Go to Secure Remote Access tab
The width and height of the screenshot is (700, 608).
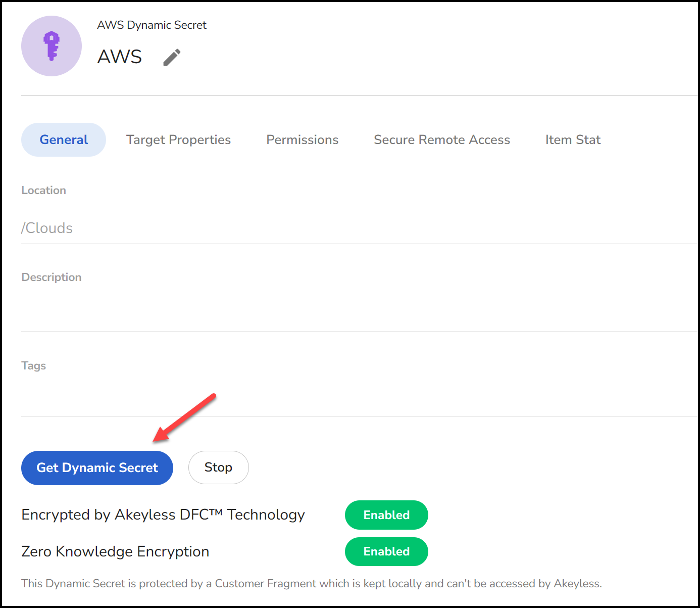pos(442,139)
